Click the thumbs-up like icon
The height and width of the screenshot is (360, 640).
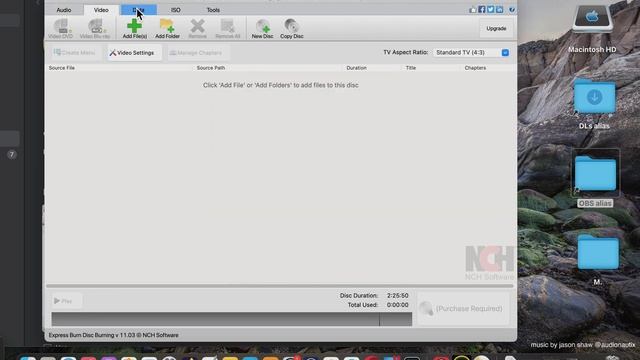(x=473, y=9)
